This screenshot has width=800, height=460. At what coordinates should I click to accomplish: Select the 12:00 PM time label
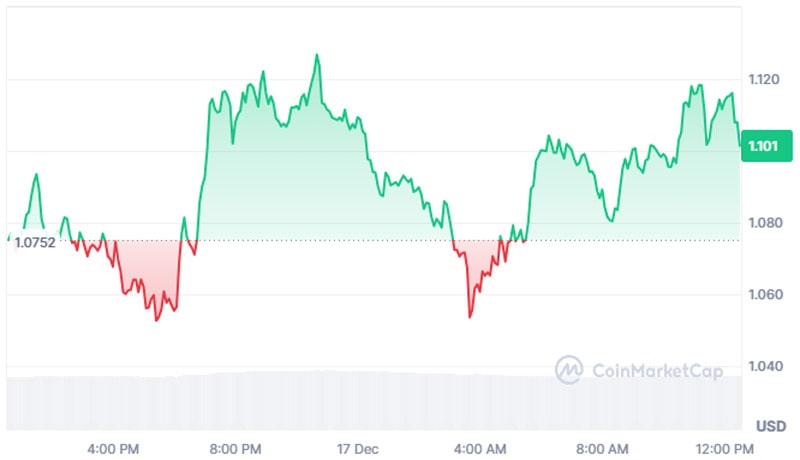724,448
